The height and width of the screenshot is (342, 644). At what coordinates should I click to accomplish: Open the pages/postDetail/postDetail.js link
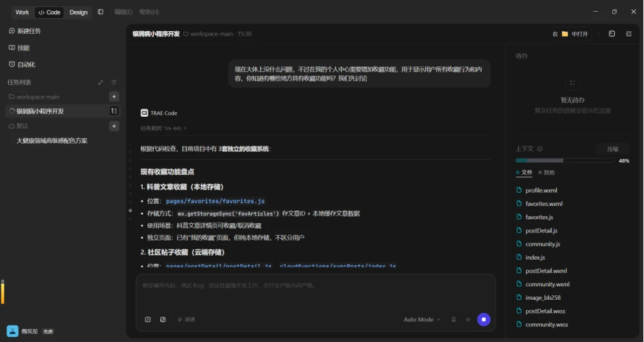(219, 266)
